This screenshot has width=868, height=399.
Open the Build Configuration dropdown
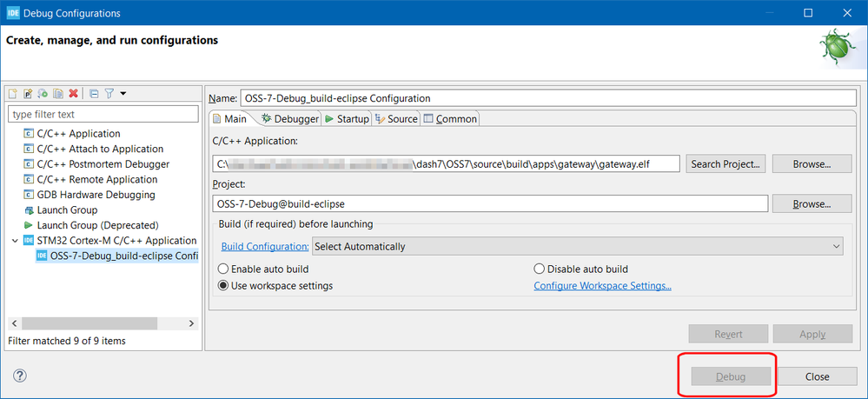[578, 247]
